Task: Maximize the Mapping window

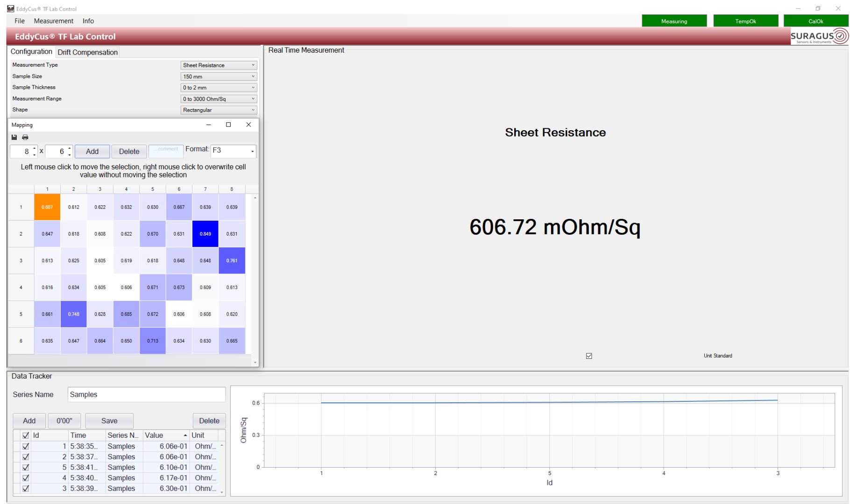Action: pos(228,125)
